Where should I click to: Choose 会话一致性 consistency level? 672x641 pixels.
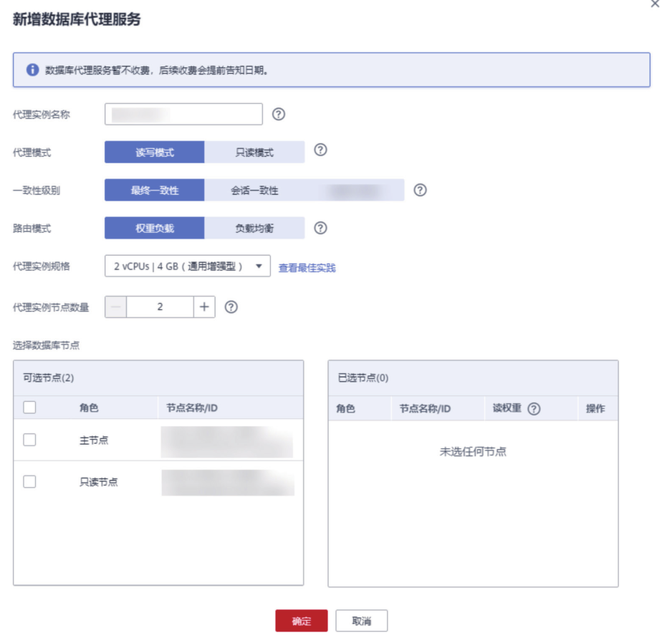pos(254,191)
